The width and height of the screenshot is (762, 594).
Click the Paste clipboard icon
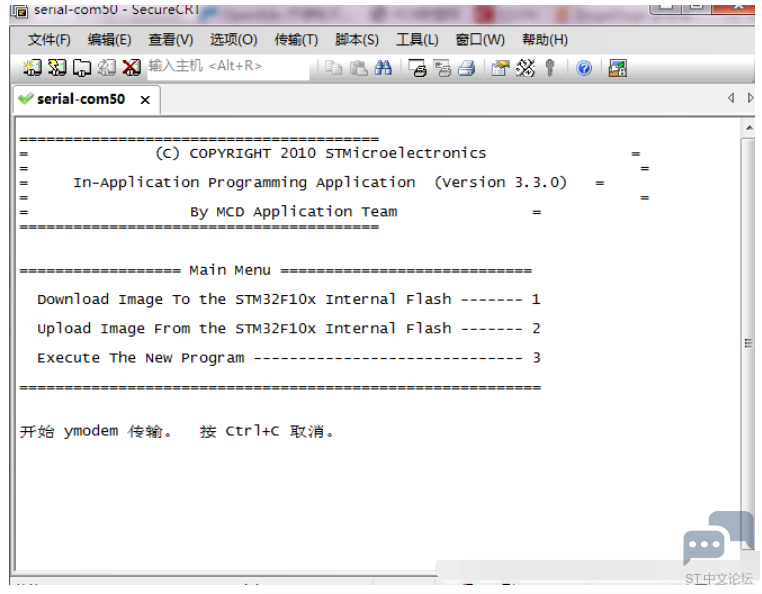(359, 68)
